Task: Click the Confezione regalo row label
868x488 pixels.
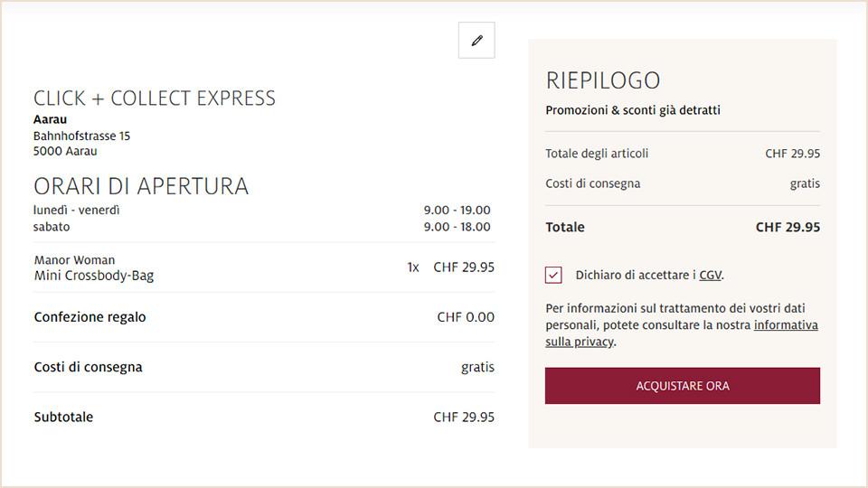Action: [x=90, y=317]
